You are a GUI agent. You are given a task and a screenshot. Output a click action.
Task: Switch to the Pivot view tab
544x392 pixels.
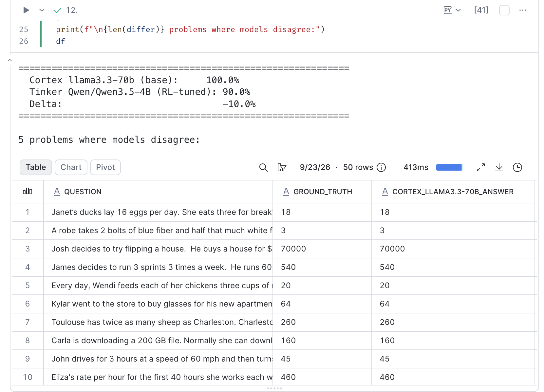point(105,167)
